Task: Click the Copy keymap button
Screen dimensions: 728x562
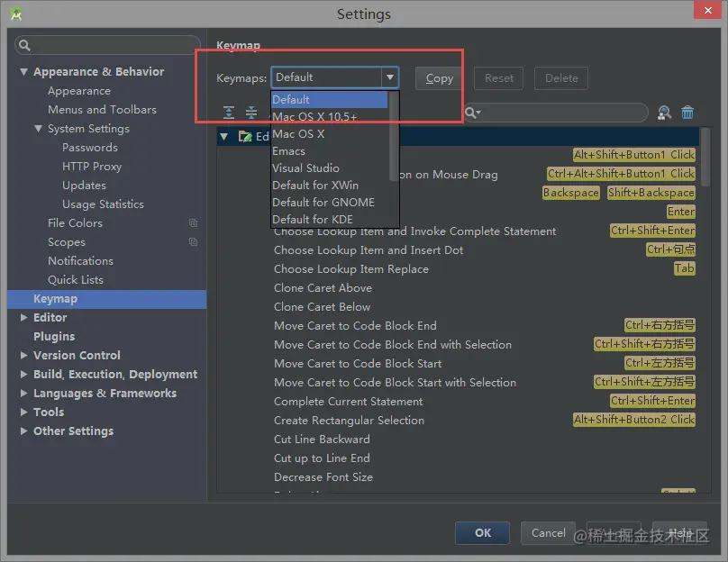Action: pos(439,78)
